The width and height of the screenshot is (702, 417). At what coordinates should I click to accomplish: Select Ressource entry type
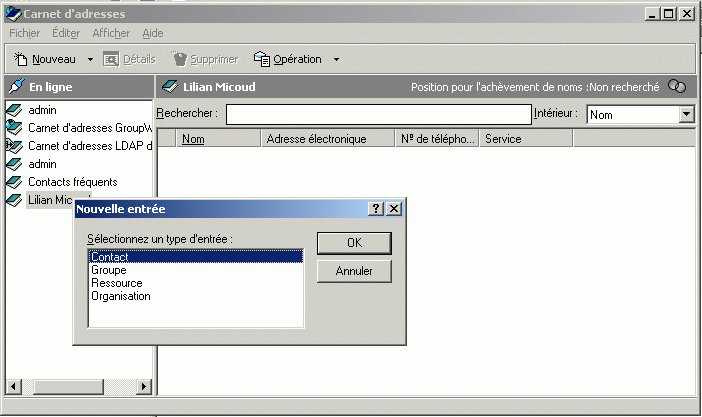click(196, 283)
